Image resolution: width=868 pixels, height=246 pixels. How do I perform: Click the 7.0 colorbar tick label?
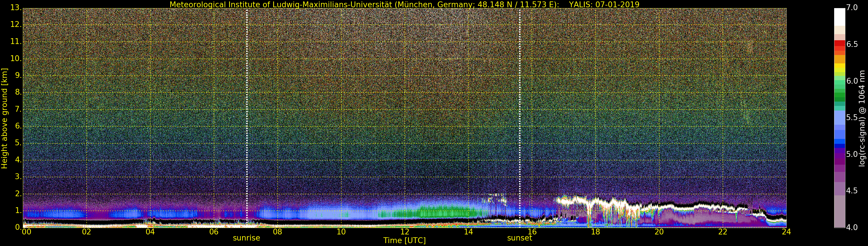coord(852,8)
